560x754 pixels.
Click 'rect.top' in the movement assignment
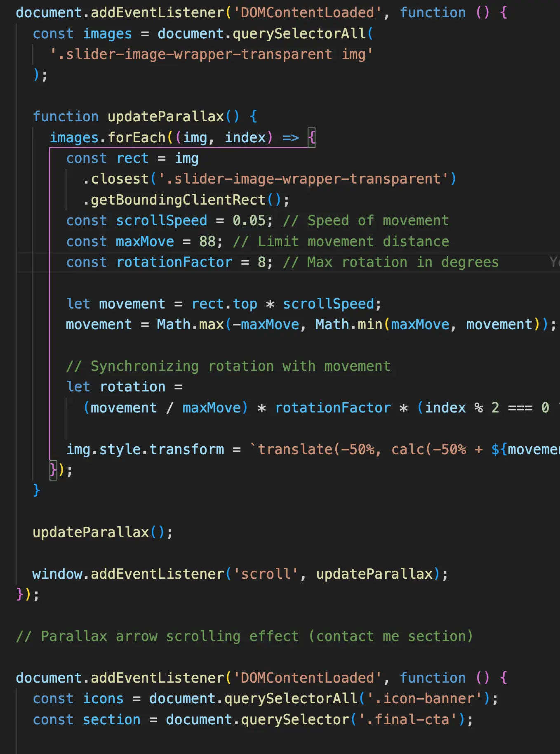point(224,304)
